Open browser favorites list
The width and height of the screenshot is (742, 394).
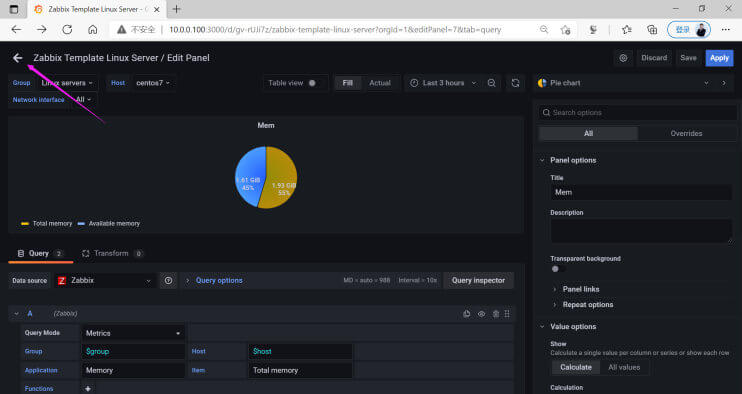(627, 29)
